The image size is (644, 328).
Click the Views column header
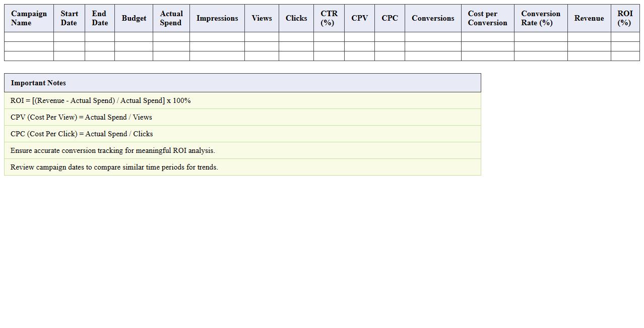point(262,18)
